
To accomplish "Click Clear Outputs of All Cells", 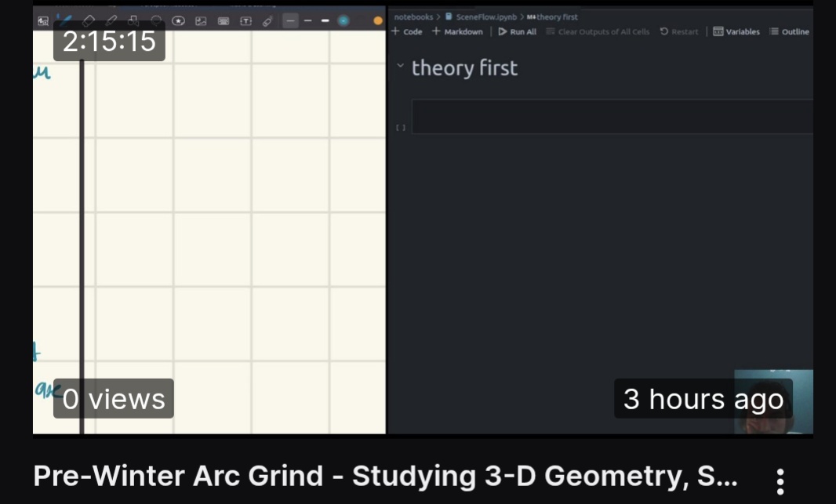I will pyautogui.click(x=598, y=31).
